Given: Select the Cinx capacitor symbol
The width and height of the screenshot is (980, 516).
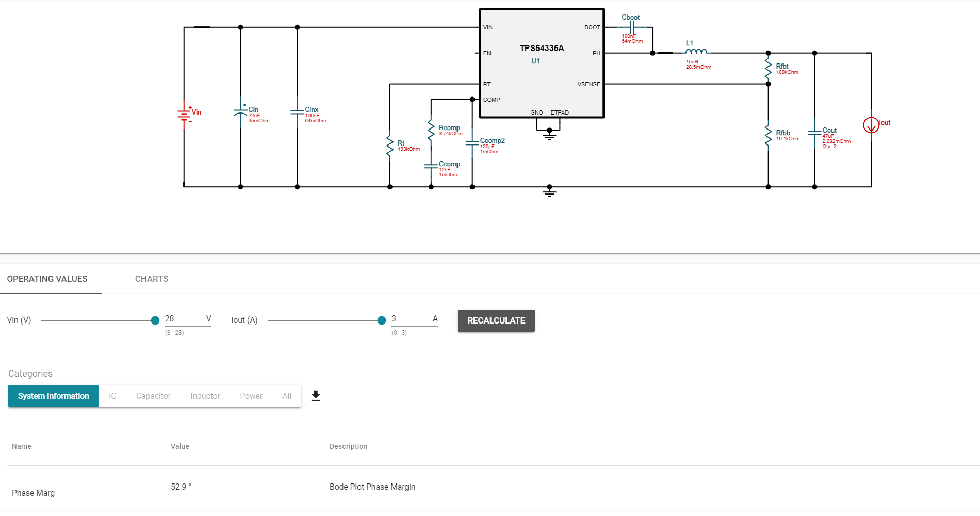Looking at the screenshot, I should [x=297, y=111].
